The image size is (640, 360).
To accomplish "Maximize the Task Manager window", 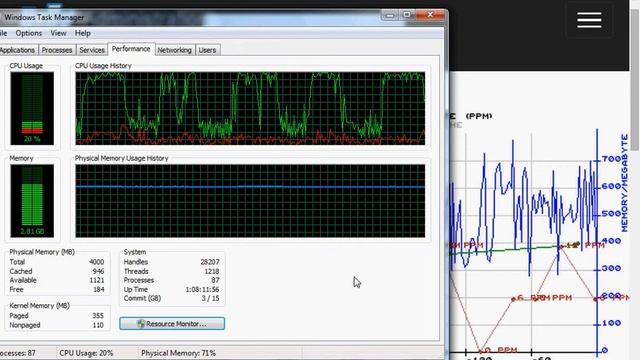I will (x=407, y=15).
